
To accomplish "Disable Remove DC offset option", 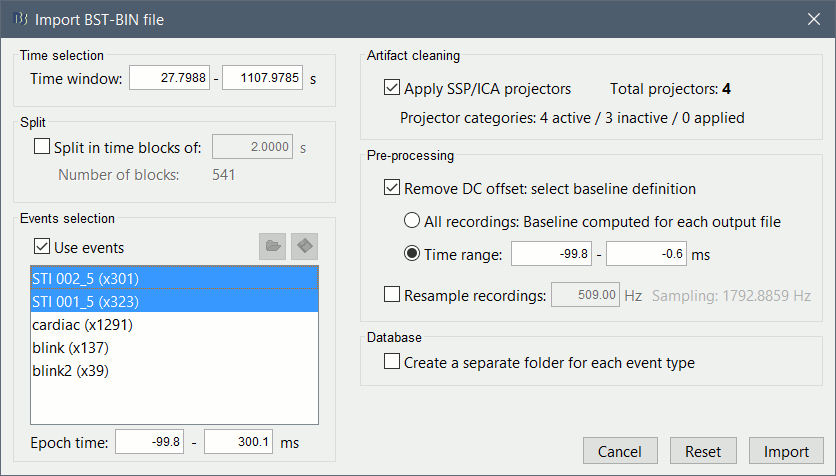I will (392, 188).
